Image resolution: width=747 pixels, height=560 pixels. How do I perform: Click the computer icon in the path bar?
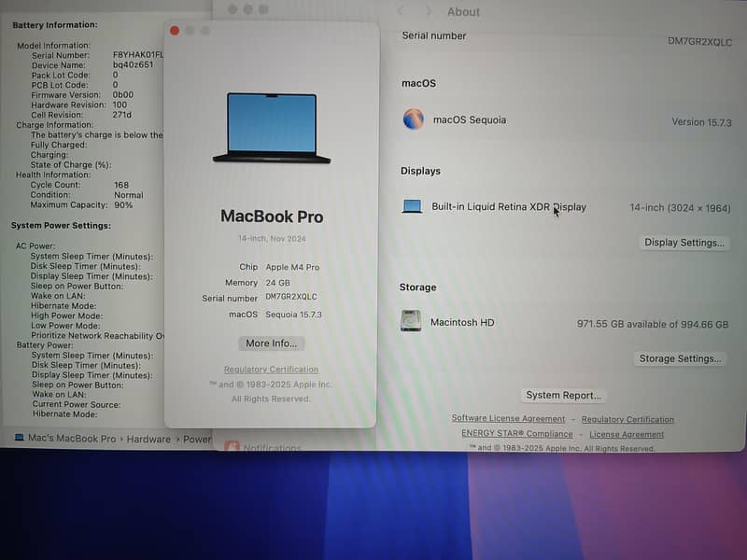tap(19, 439)
